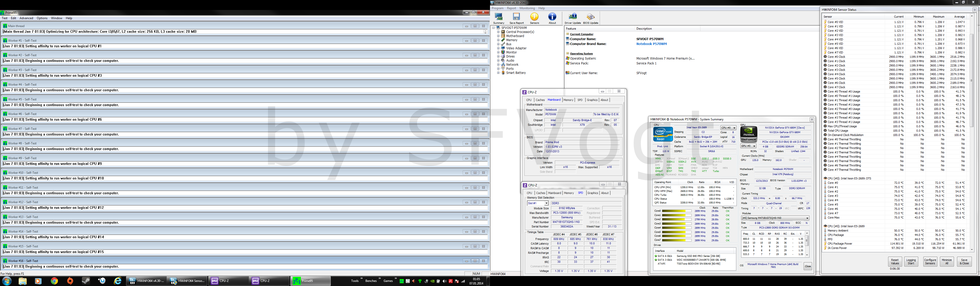Select the Motherboard tree node
Image resolution: width=980 pixels, height=286 pixels.
click(x=515, y=36)
